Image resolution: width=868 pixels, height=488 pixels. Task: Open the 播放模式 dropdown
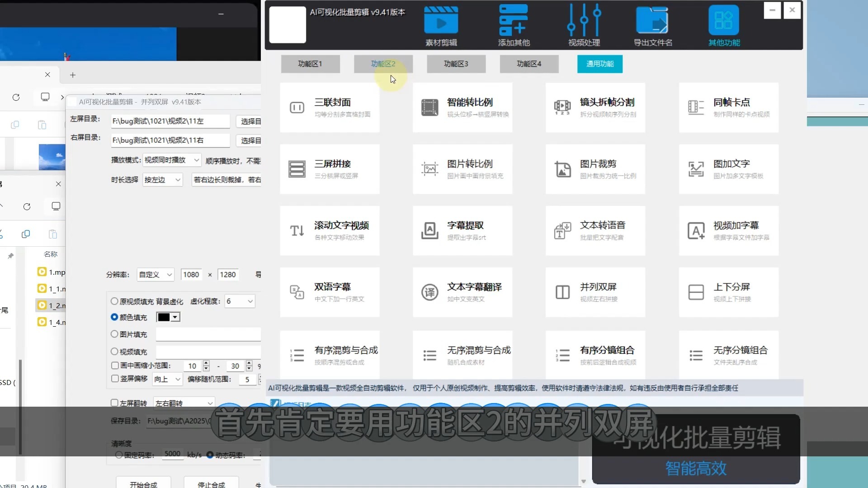172,160
